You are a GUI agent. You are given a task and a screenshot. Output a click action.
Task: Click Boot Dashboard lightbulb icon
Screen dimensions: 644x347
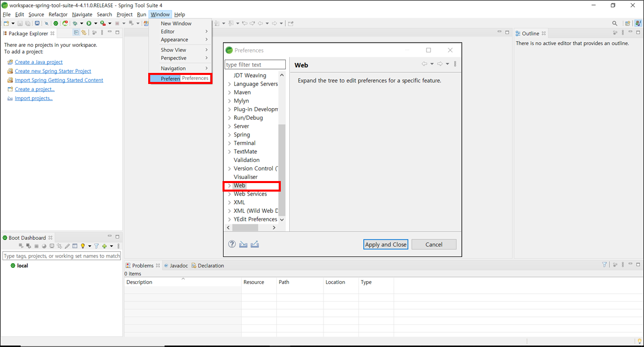[x=83, y=246]
